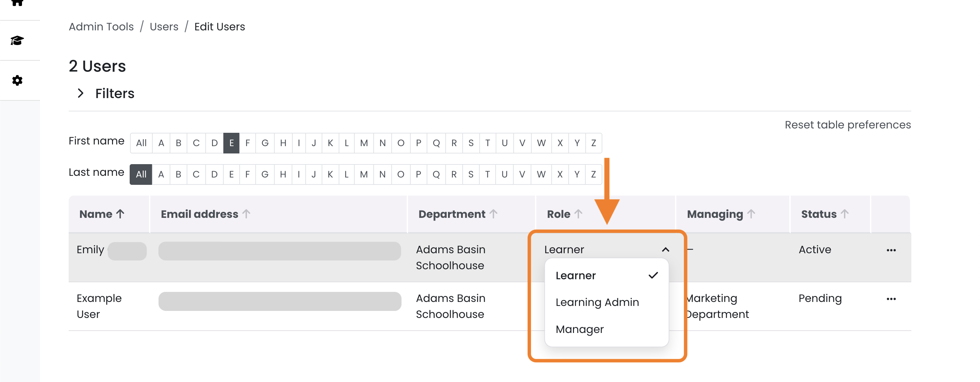This screenshot has width=980, height=382.
Task: Filter First name by letter A
Action: [161, 143]
